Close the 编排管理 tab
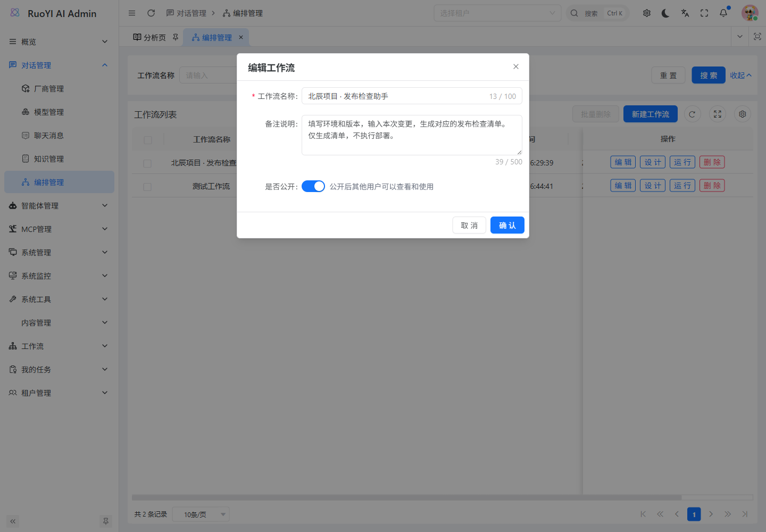 coord(241,37)
